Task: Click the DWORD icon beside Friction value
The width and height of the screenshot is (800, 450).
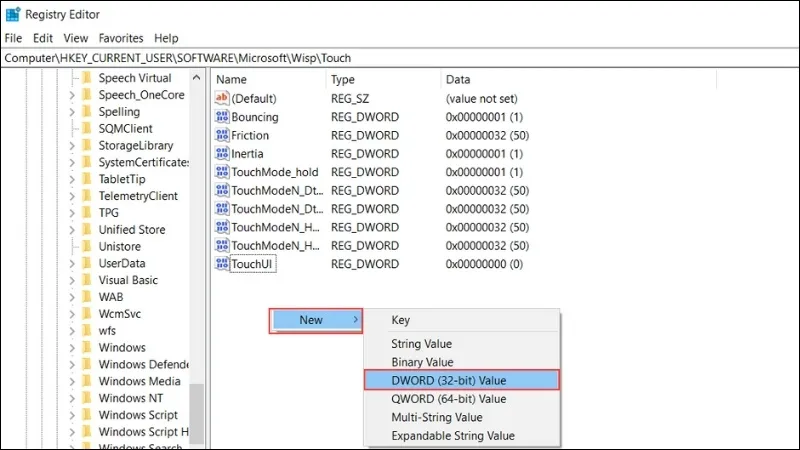Action: (x=222, y=135)
